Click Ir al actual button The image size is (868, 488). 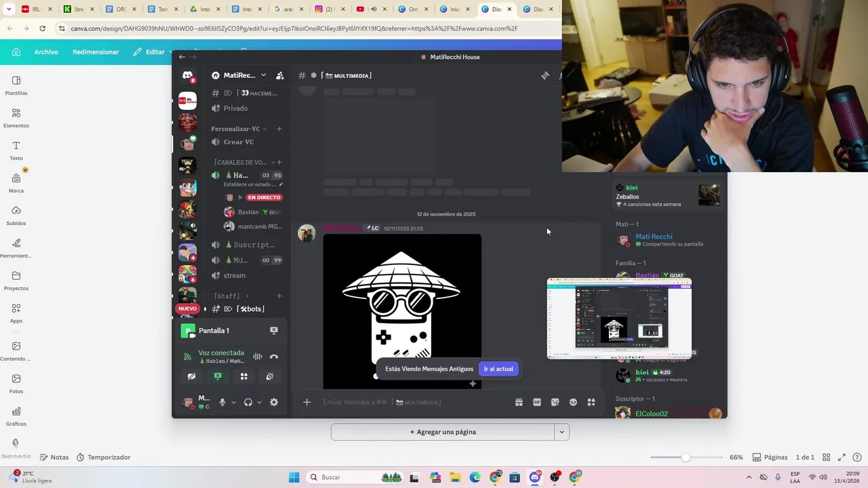point(498,369)
